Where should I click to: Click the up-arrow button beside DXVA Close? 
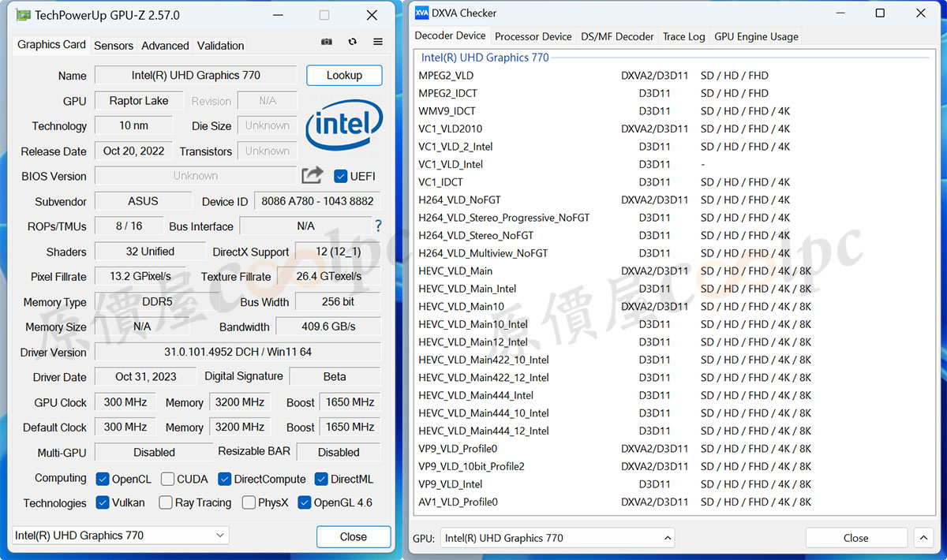tap(923, 538)
